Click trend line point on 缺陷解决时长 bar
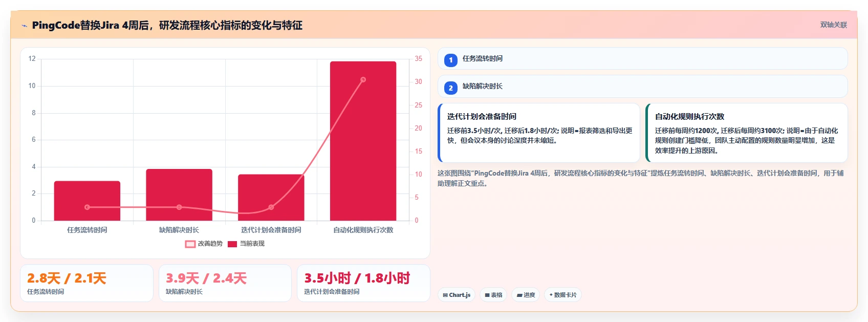The width and height of the screenshot is (868, 322). point(179,207)
